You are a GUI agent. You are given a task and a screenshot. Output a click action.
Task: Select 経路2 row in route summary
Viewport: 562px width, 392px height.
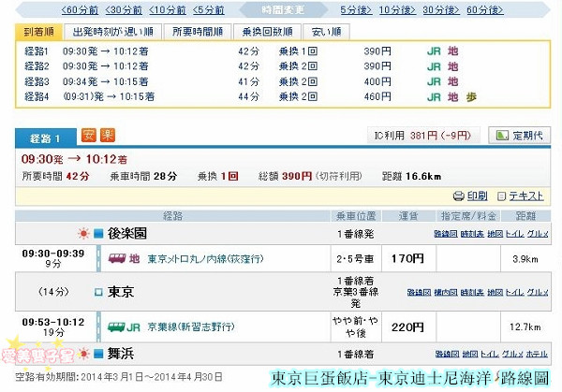point(283,66)
